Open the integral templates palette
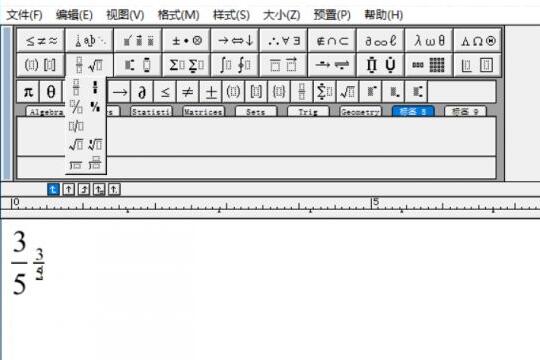The height and width of the screenshot is (360, 540). (x=235, y=65)
